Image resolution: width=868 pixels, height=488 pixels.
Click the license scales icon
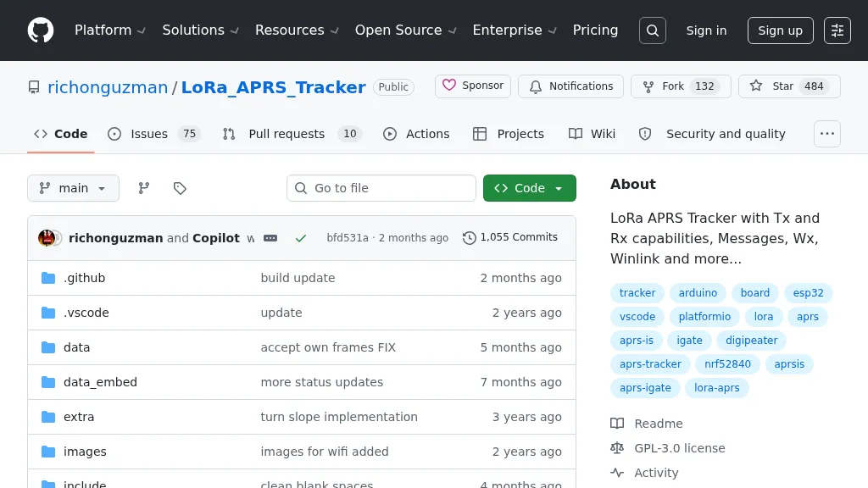(617, 448)
